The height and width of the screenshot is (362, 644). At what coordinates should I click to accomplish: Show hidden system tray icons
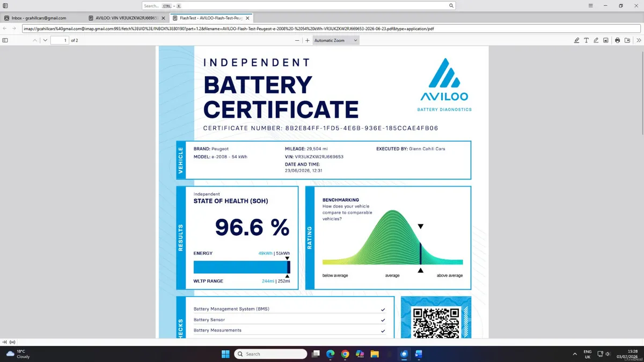575,354
